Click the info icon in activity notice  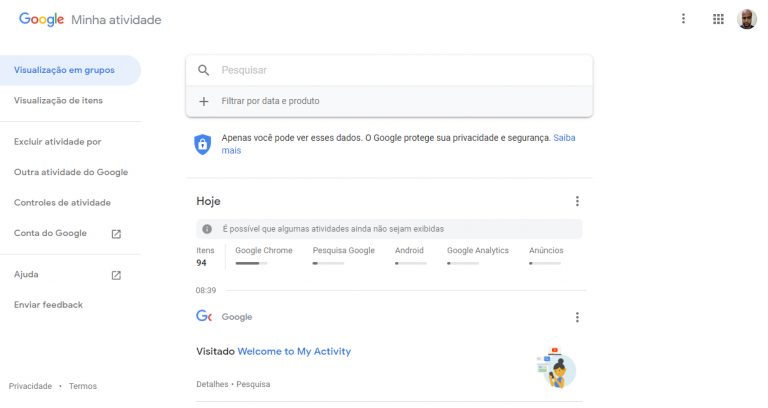click(x=207, y=229)
